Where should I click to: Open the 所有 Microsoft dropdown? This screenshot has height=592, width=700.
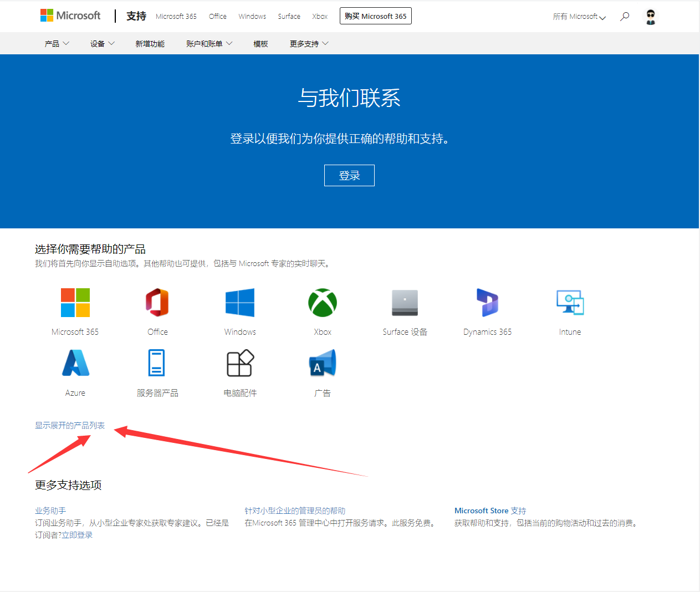(578, 16)
